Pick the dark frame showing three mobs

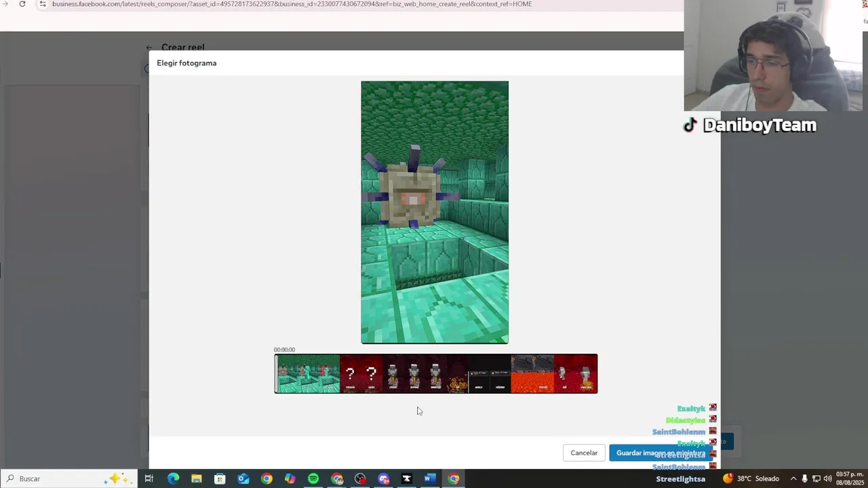414,373
